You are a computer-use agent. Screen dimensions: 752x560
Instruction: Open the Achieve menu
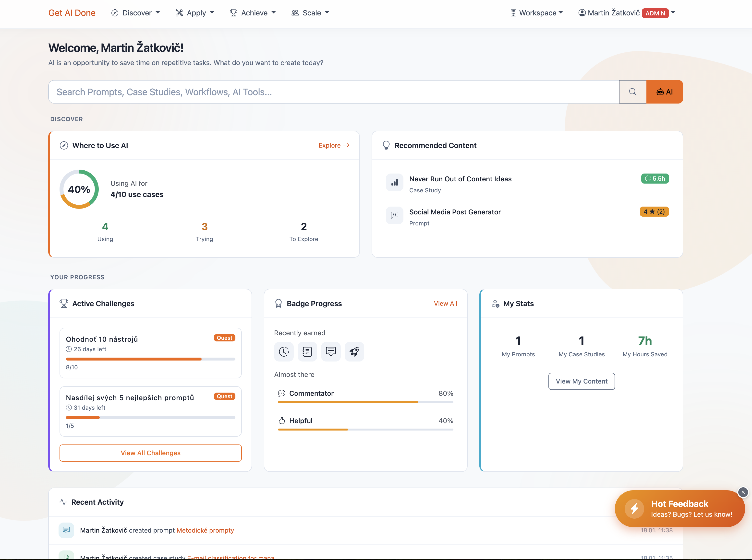click(x=253, y=13)
